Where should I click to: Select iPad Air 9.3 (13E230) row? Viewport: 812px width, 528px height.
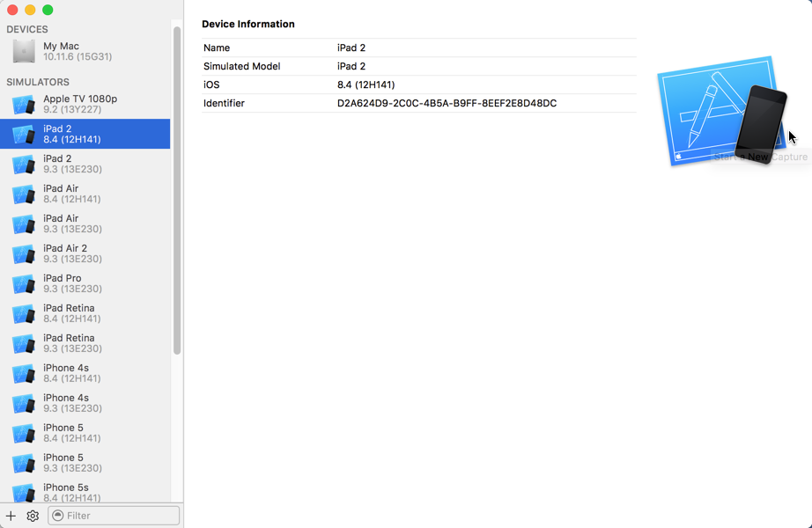pyautogui.click(x=85, y=224)
